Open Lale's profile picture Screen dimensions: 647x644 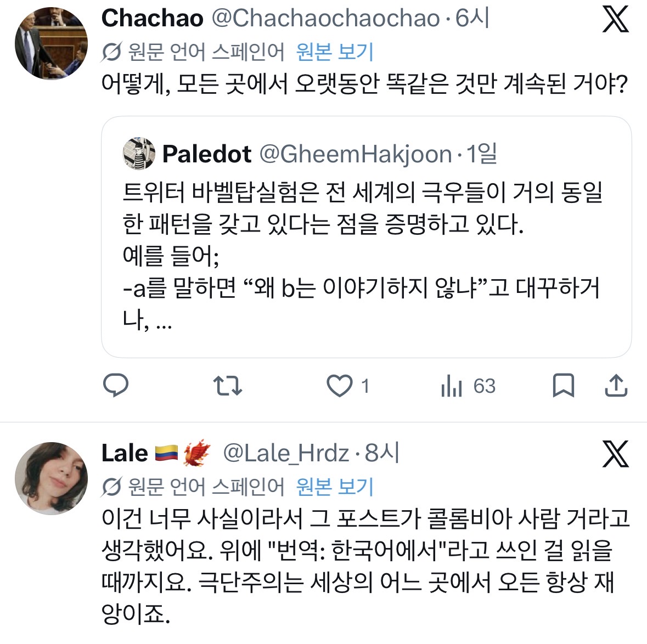pos(51,478)
